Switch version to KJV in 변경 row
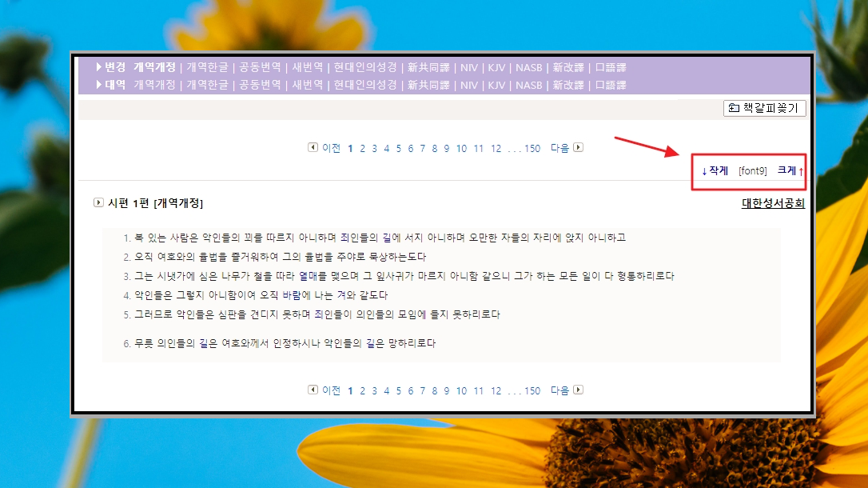868x488 pixels. (496, 67)
